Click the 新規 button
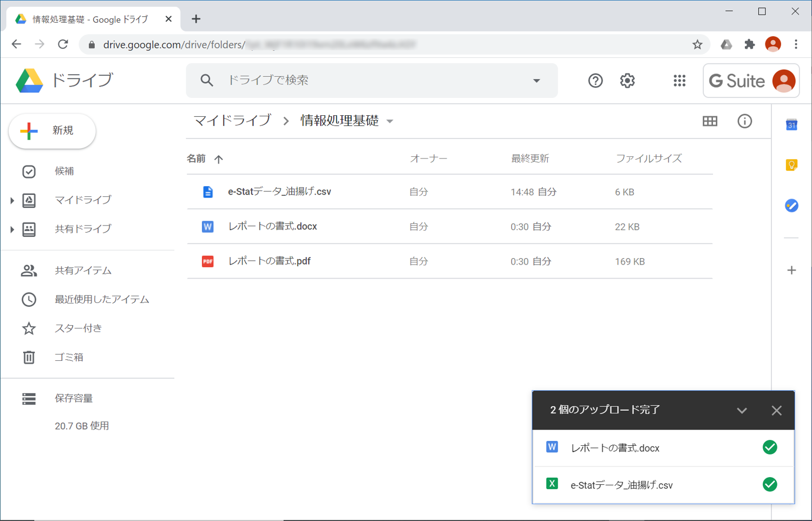812x521 pixels. 52,131
